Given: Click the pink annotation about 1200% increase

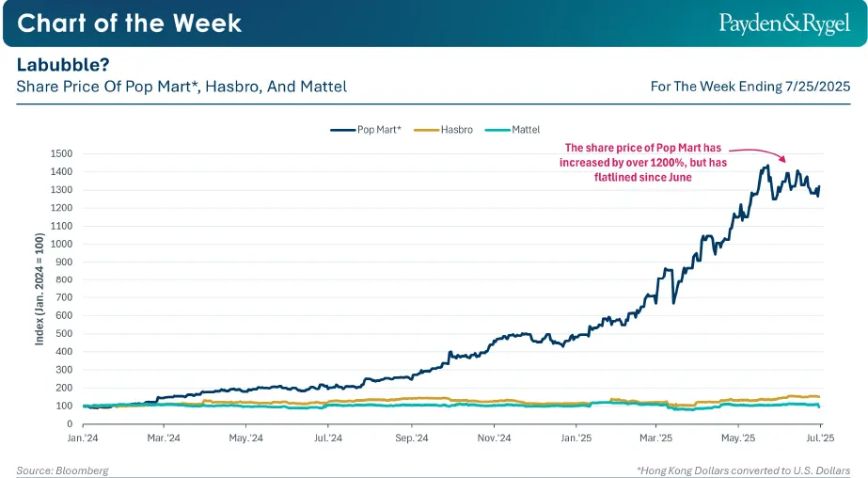Looking at the screenshot, I should 642,162.
